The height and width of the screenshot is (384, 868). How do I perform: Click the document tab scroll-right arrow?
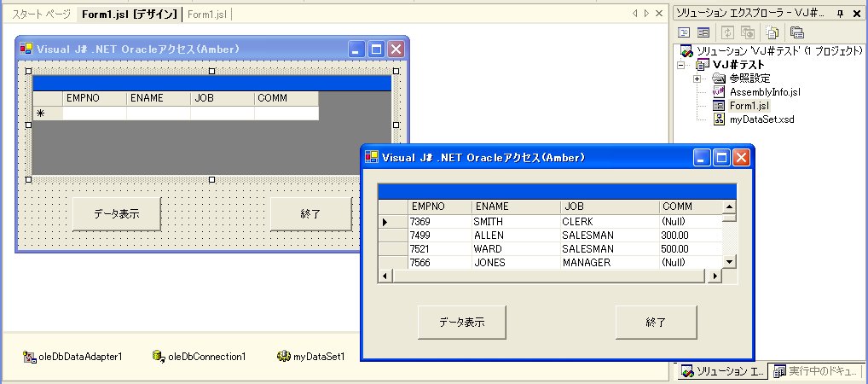point(646,14)
